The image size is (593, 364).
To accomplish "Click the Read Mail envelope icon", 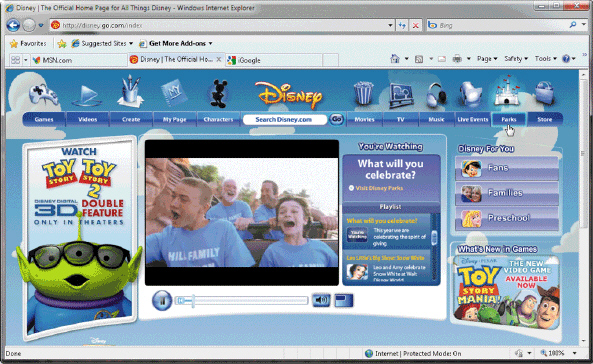I will point(442,59).
